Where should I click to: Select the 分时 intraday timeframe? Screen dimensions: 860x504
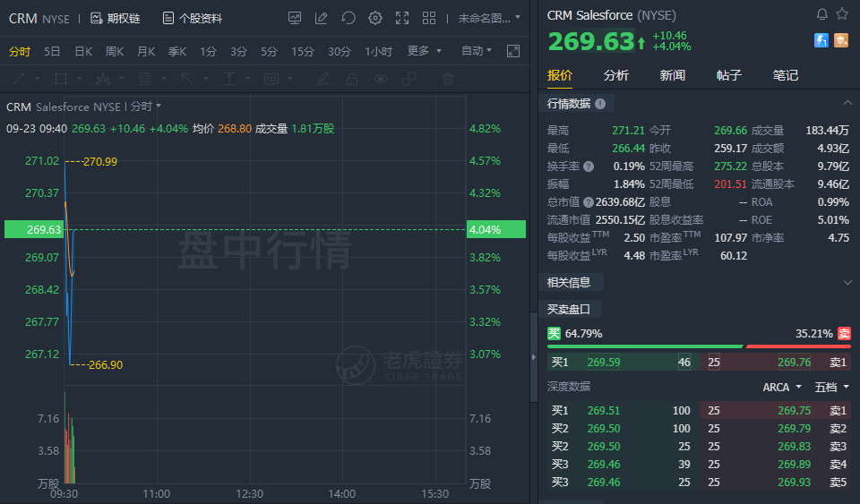19,52
